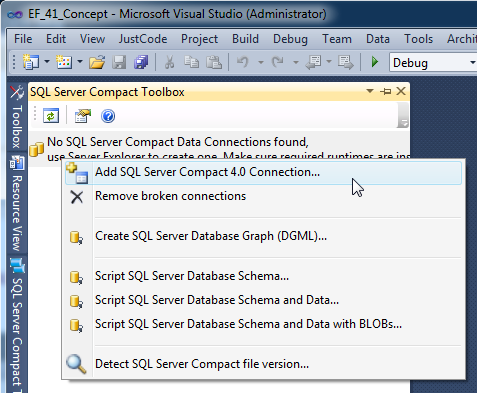Choose Script SQL Server Database Schema and Data...
Screen dimensions: 477x393
(x=263, y=300)
